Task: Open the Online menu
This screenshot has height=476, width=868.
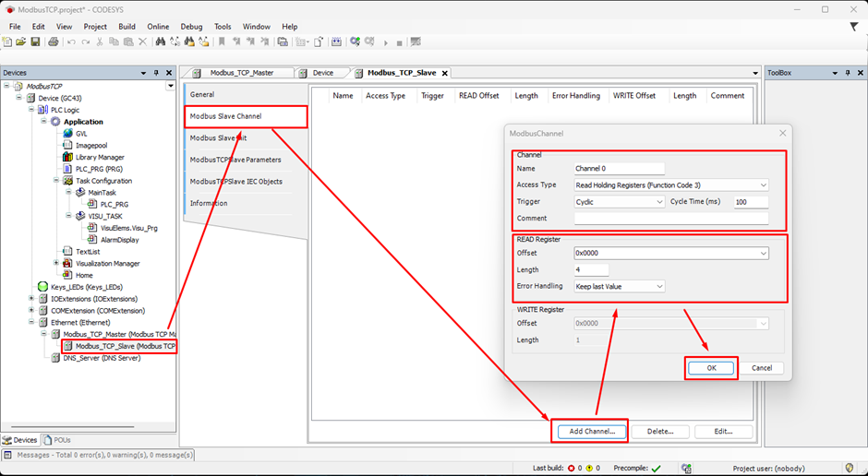Action: click(158, 27)
